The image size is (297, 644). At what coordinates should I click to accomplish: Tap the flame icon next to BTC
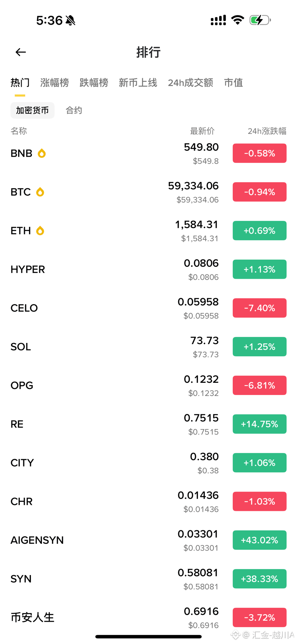coord(40,192)
